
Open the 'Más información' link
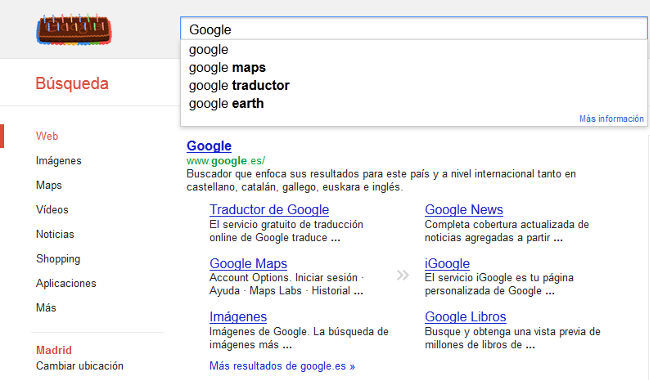611,119
